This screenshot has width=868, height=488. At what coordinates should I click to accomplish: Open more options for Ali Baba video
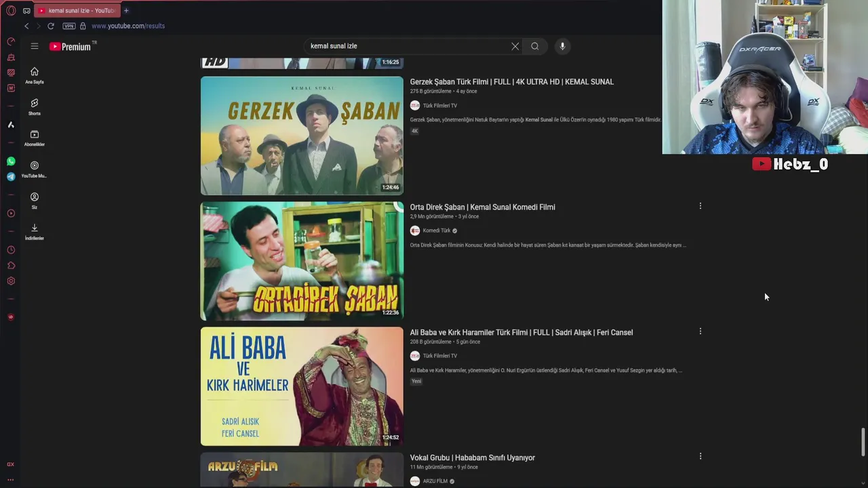click(x=701, y=331)
